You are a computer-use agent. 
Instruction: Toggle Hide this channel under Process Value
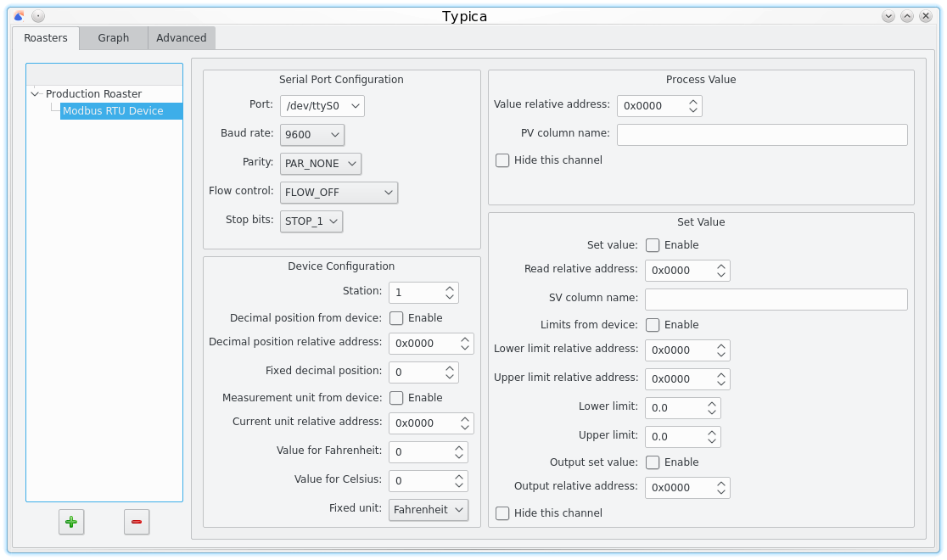tap(502, 160)
